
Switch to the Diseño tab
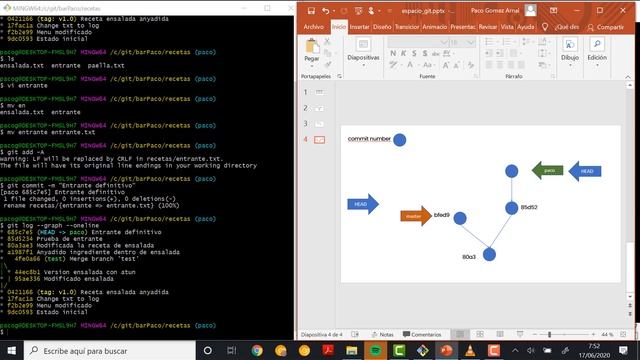(x=382, y=27)
